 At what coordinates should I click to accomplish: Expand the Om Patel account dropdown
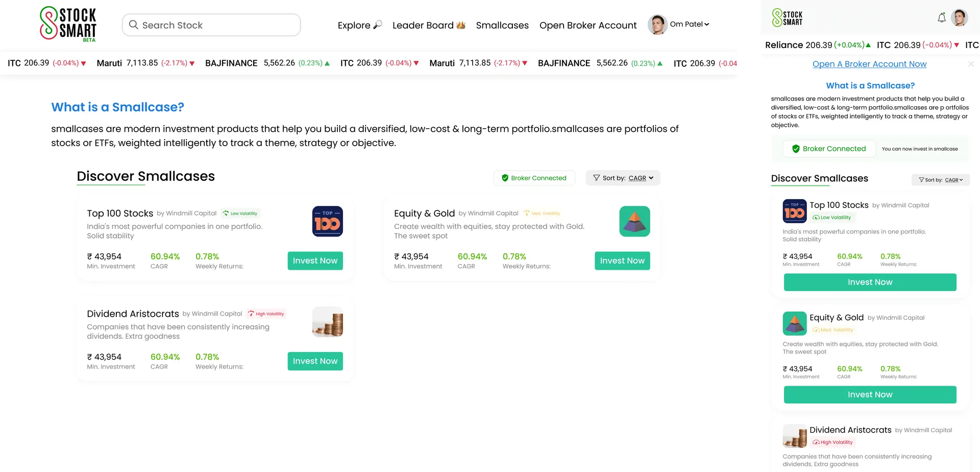(x=690, y=24)
